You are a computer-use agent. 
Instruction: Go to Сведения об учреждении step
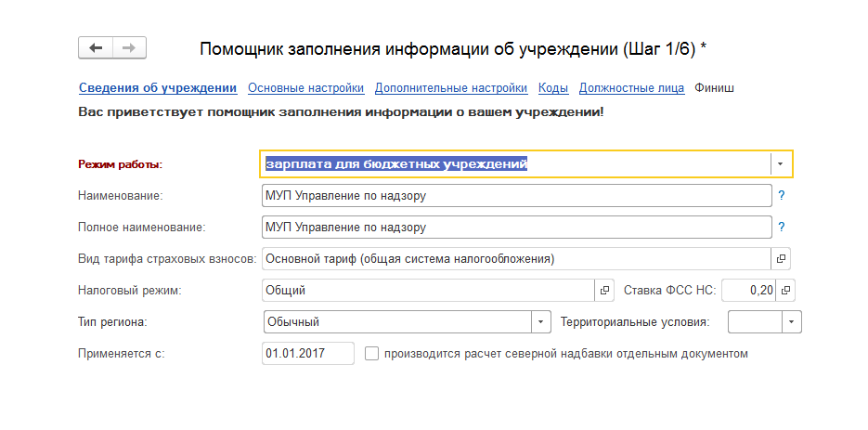[x=158, y=88]
